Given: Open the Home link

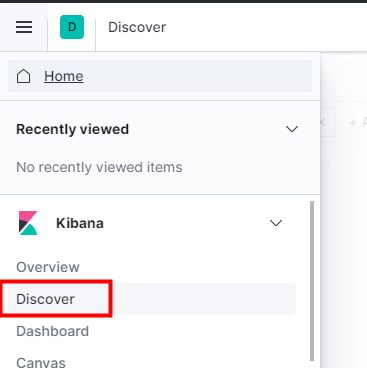Looking at the screenshot, I should click(64, 76).
